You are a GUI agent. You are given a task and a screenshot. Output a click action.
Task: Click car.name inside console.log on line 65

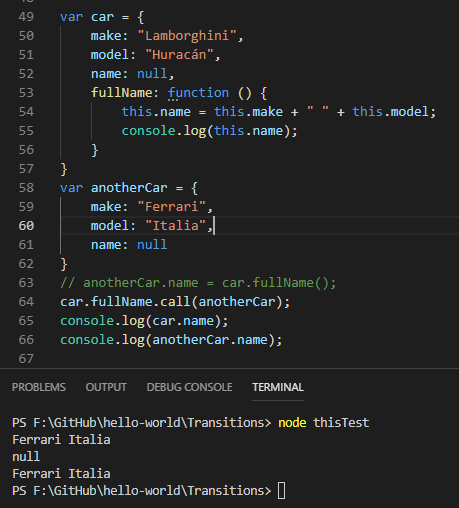pyautogui.click(x=183, y=321)
